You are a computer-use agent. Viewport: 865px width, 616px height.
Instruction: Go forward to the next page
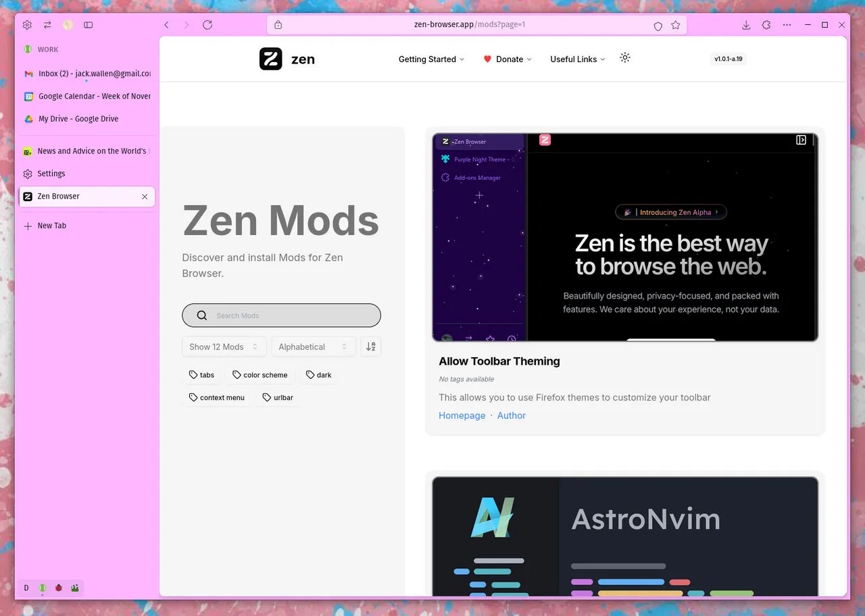pyautogui.click(x=187, y=25)
